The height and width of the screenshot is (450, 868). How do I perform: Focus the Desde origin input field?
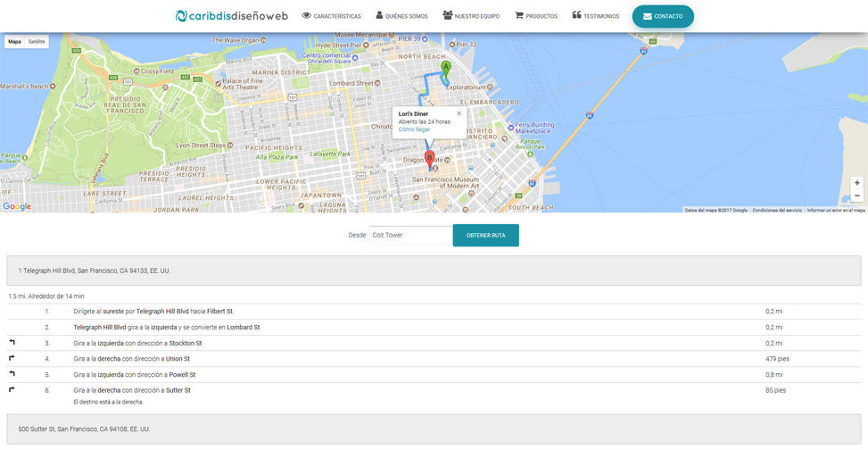click(x=410, y=236)
